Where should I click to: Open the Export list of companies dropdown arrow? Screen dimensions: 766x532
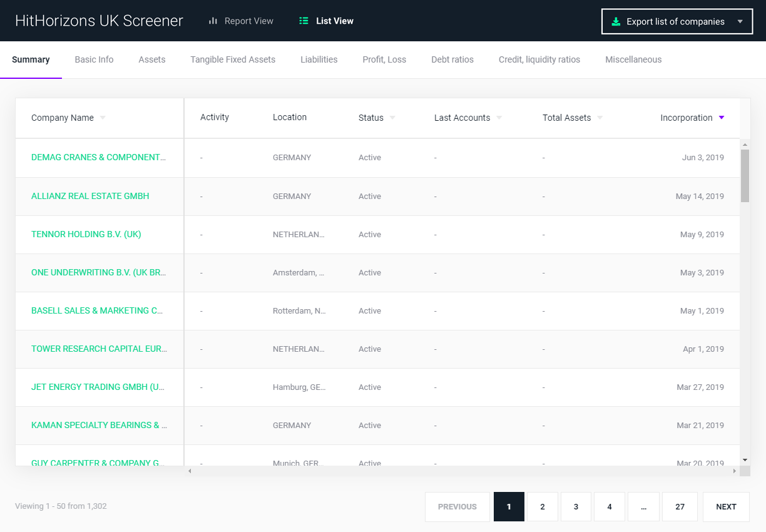click(740, 21)
